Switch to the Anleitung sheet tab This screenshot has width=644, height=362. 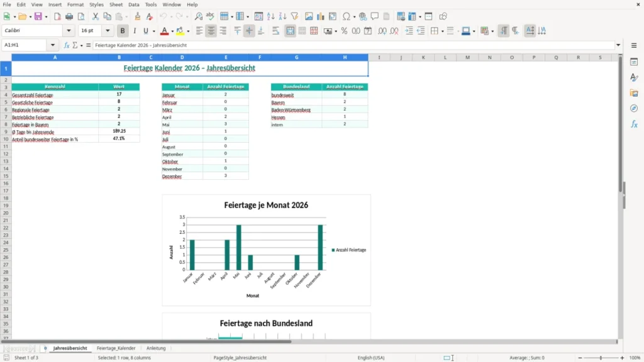pyautogui.click(x=156, y=348)
